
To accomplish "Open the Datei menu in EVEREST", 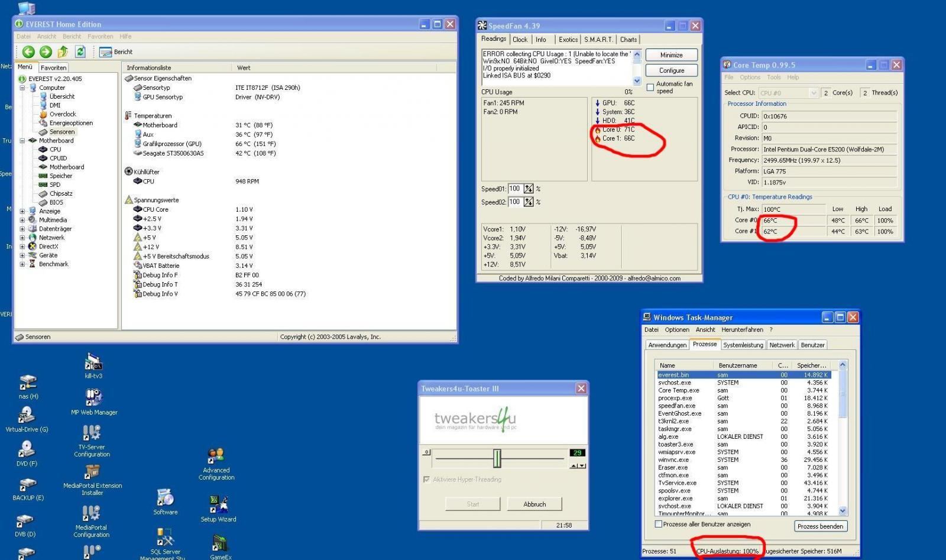I will [x=24, y=37].
